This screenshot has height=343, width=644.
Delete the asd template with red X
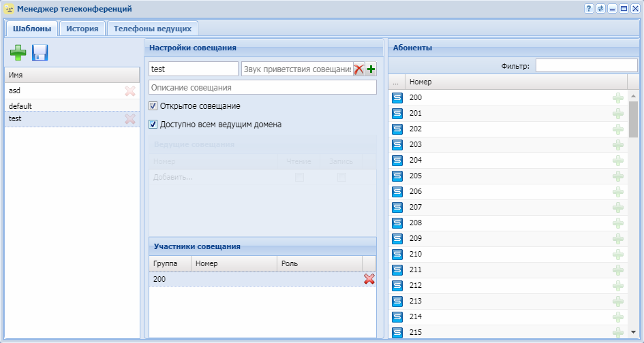(129, 91)
